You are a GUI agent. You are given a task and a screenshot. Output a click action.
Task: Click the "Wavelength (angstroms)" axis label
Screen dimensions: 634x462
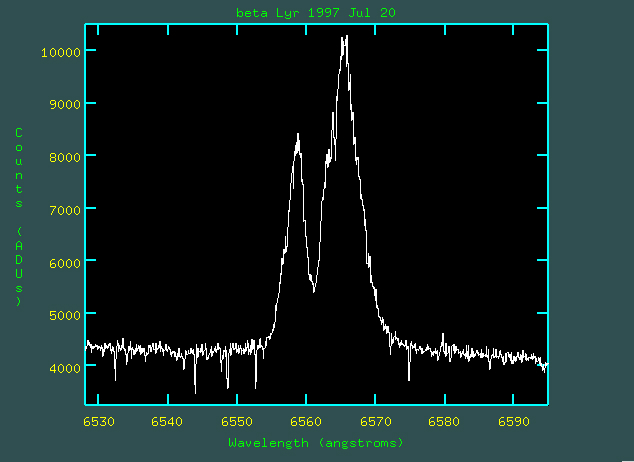(316, 443)
